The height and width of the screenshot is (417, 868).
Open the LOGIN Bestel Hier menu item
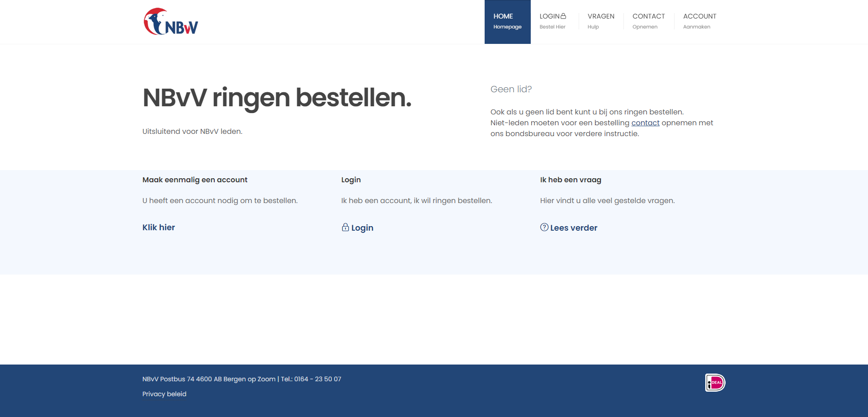click(x=552, y=21)
